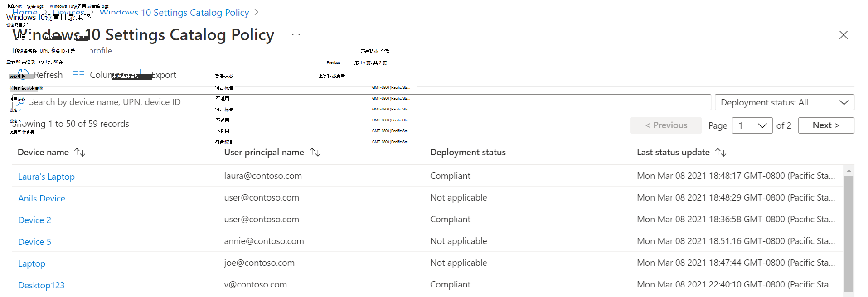Sort by Last status update arrows
Viewport: 868px width, 297px height.
(721, 153)
